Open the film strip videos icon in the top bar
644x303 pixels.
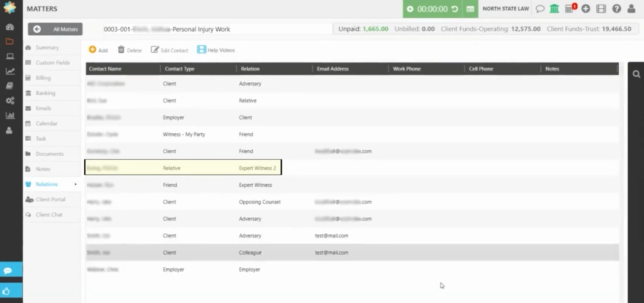click(601, 9)
